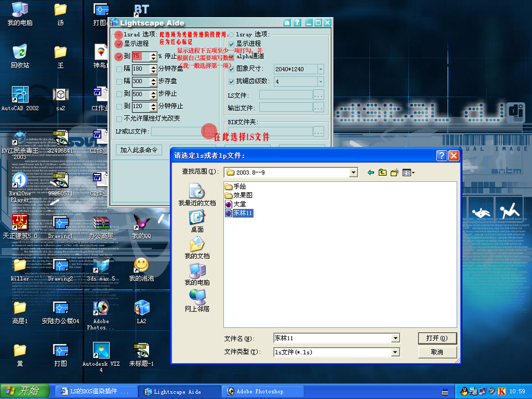Create a new folder in the dialog
Viewport: 532px width, 399px height.
pyautogui.click(x=394, y=173)
